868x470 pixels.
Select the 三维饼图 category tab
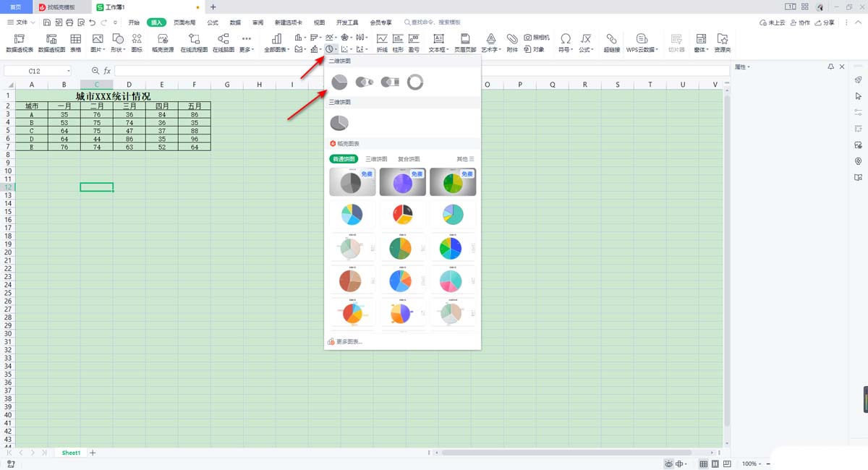[x=376, y=158]
